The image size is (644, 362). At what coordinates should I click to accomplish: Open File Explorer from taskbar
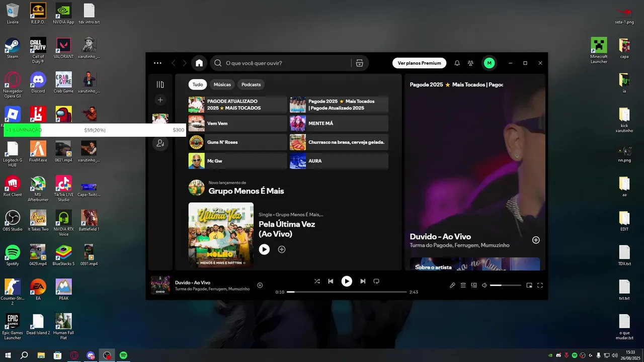coord(41,355)
